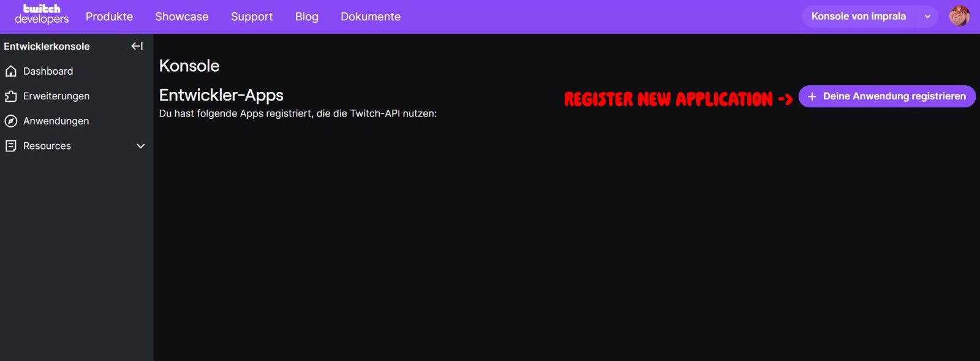Open the console switcher dropdown arrow
Image resolution: width=980 pixels, height=361 pixels.
point(927,17)
